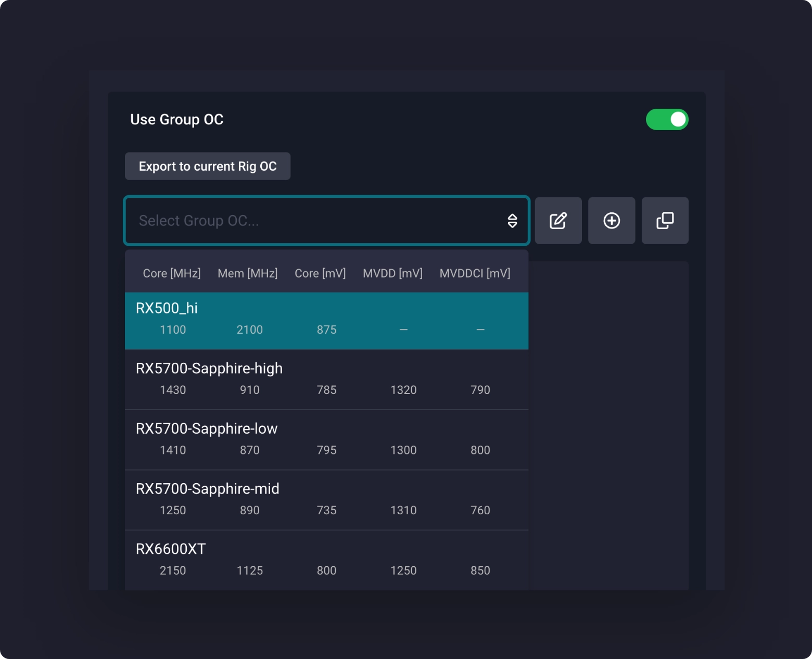
Task: Toggle the Use Group OC switch
Action: [667, 120]
